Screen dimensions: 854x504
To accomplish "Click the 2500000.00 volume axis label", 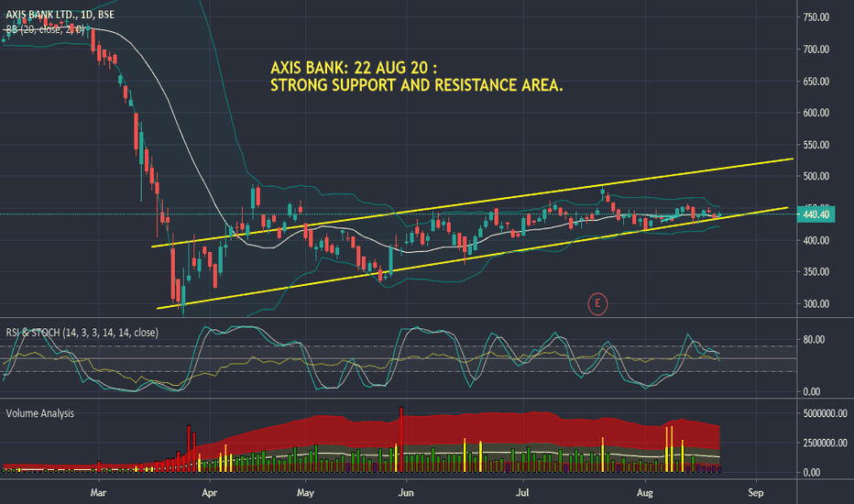I will click(825, 443).
